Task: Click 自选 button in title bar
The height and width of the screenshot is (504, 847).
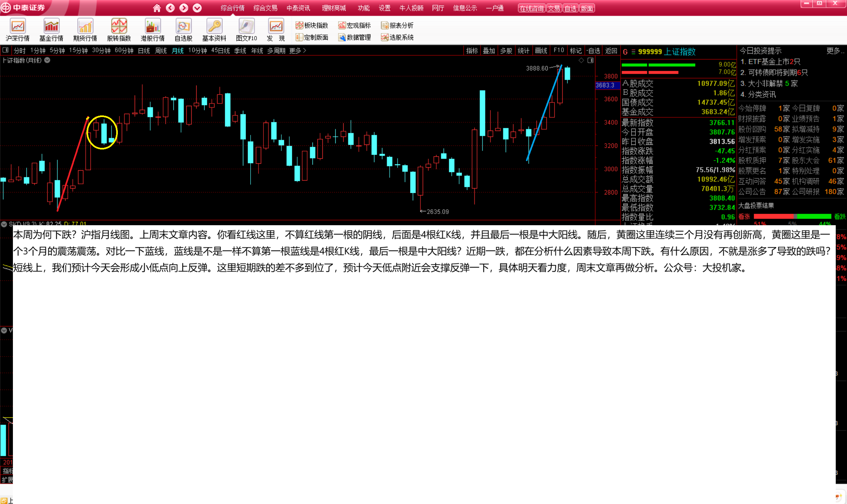Action: click(570, 9)
